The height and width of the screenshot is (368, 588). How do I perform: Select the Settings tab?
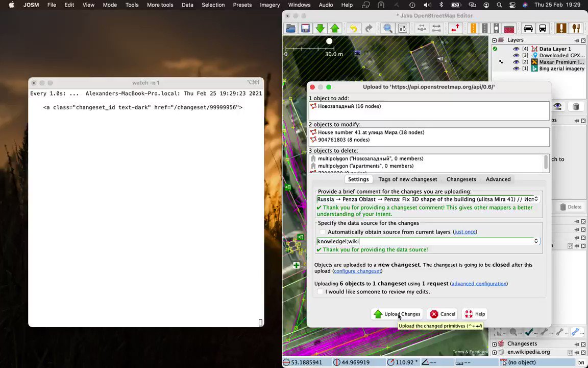point(358,179)
